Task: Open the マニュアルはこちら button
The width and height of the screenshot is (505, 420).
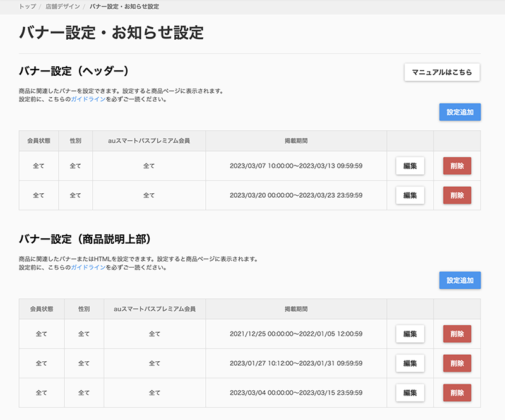Action: coord(442,72)
